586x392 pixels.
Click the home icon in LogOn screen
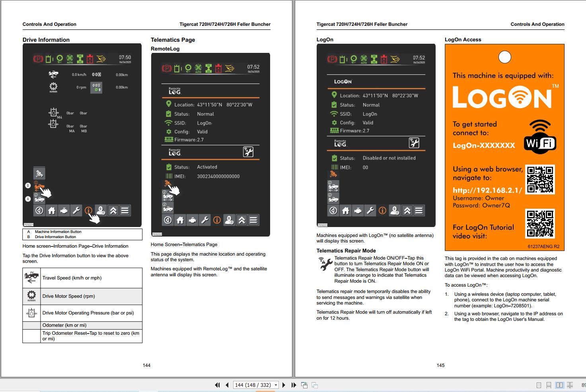click(346, 211)
